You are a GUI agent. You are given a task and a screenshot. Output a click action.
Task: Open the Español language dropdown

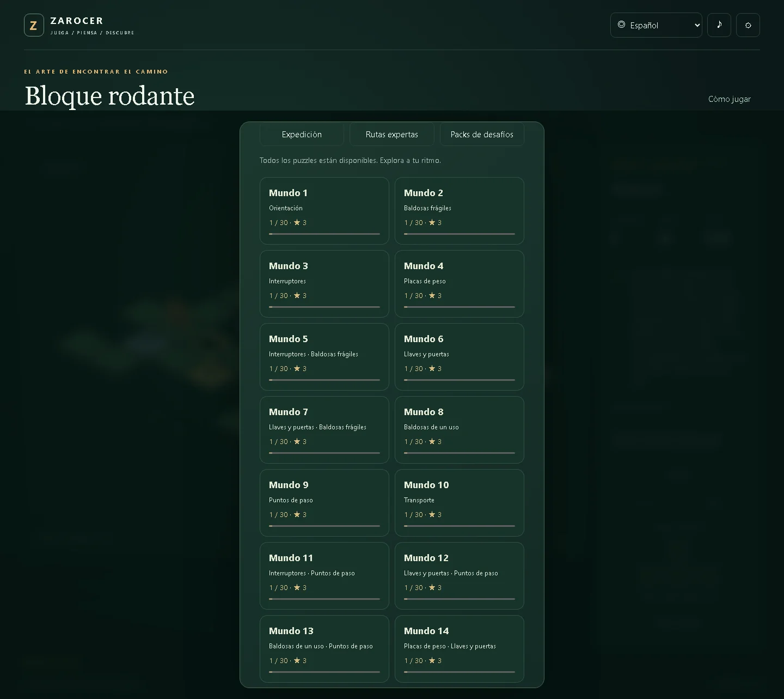[x=656, y=25]
